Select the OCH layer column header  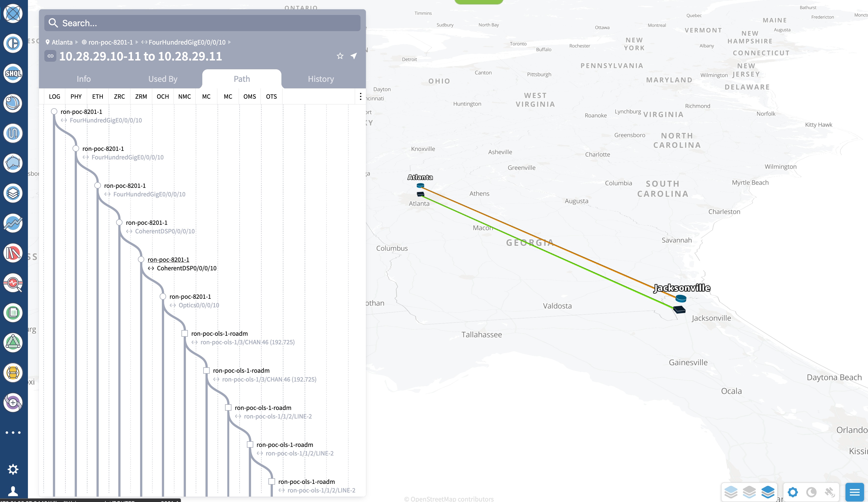point(163,96)
